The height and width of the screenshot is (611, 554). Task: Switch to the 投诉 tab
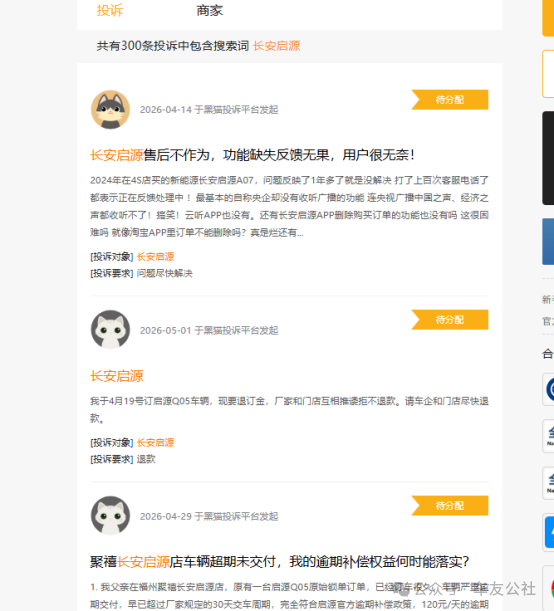click(110, 11)
